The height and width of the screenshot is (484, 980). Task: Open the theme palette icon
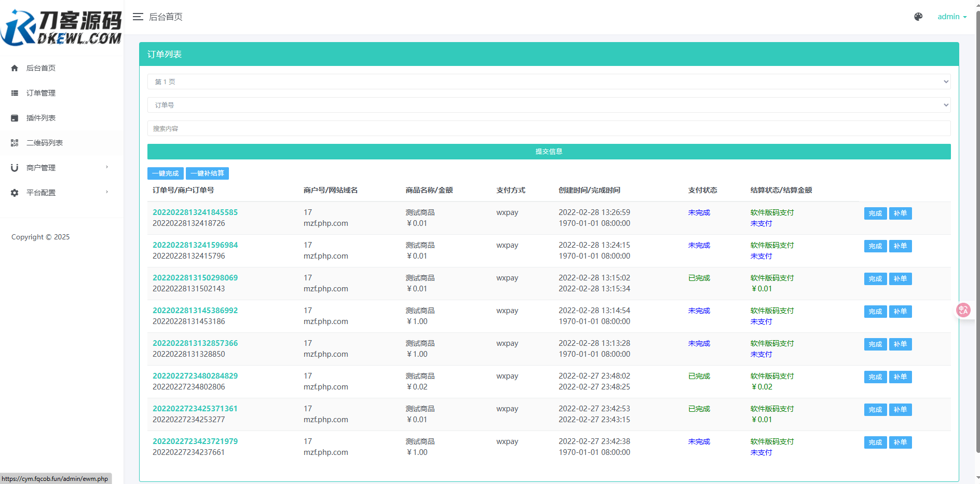(918, 17)
